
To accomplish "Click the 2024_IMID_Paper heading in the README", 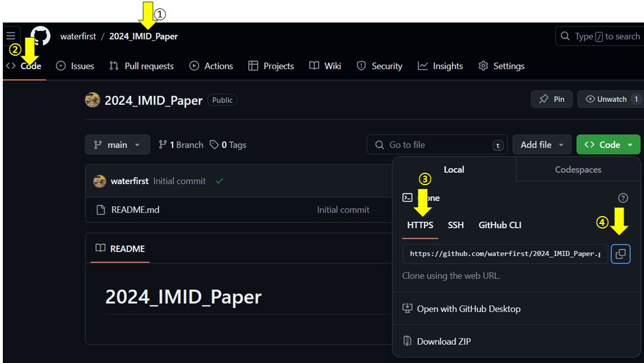I will (183, 297).
